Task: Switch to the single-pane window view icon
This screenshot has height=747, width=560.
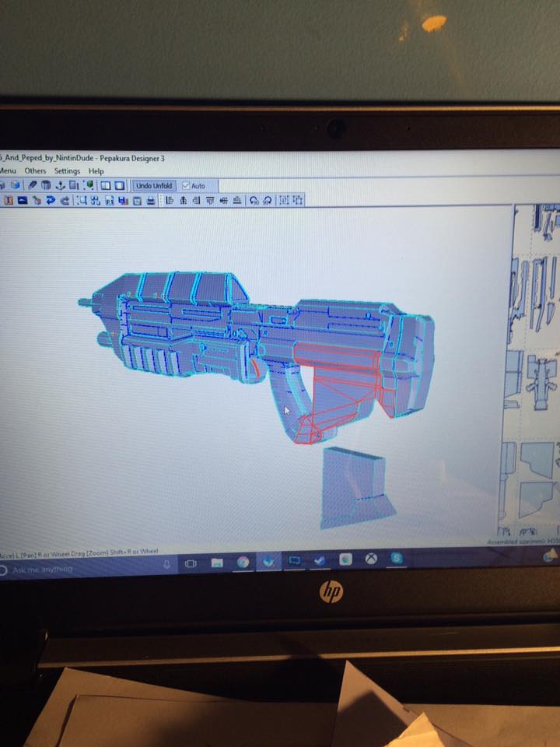Action: click(x=120, y=186)
